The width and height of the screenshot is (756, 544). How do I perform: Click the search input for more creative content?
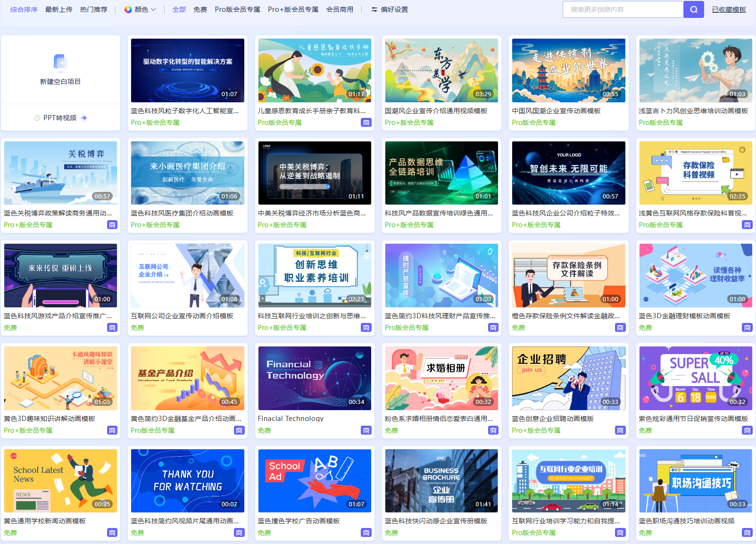(623, 9)
